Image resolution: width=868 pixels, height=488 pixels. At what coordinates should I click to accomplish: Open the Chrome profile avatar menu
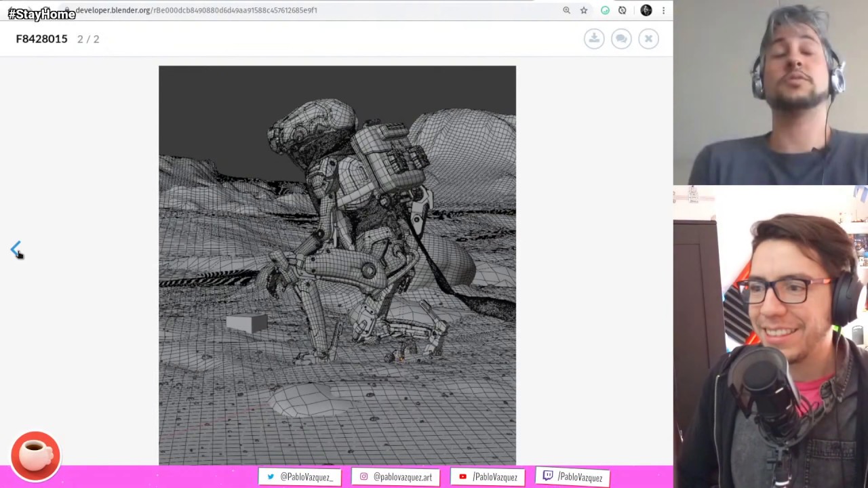tap(646, 10)
